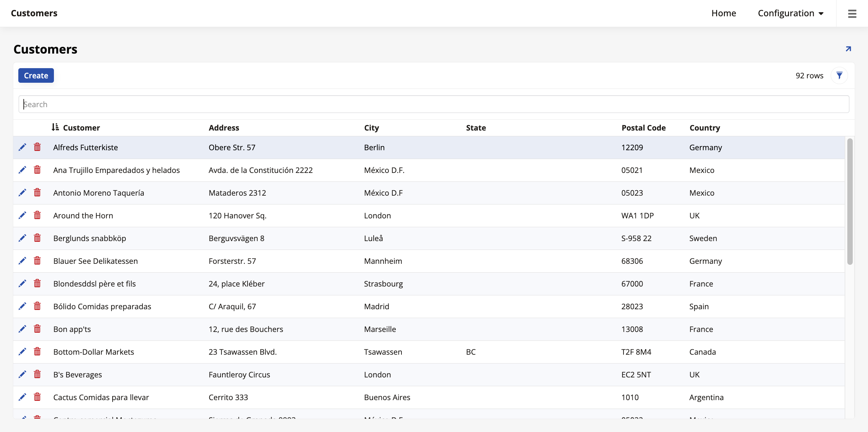Viewport: 868px width, 432px height.
Task: Click trash icon for Berglunds snabbköp
Action: (37, 238)
